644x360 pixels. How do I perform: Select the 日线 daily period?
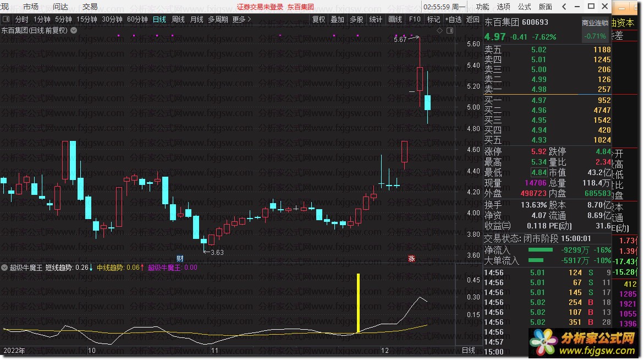coord(159,19)
